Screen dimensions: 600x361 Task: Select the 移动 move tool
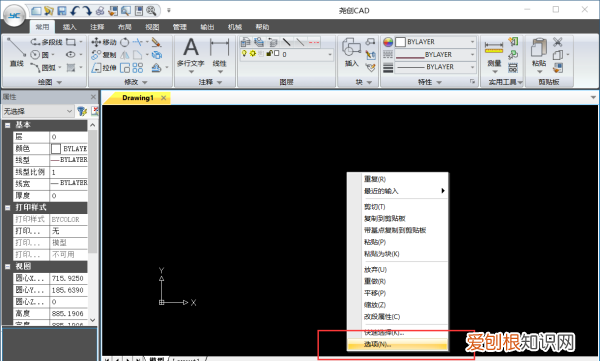(x=104, y=42)
